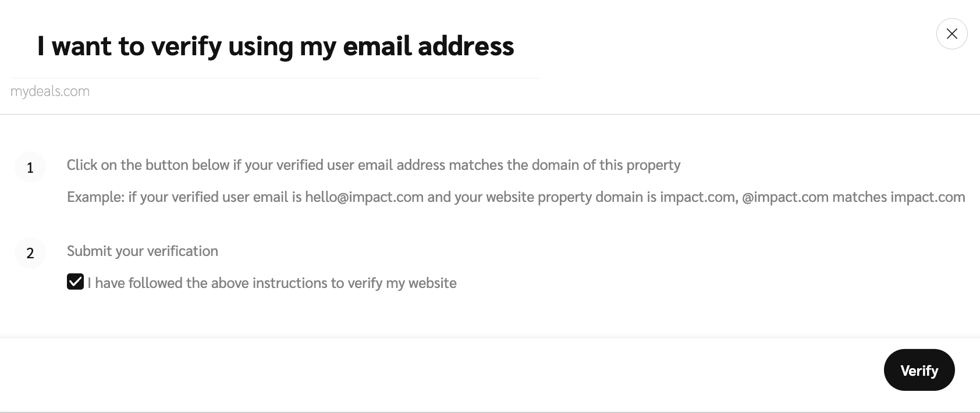The image size is (980, 413).
Task: Select the mydeals.com property domain text
Action: coord(50,91)
